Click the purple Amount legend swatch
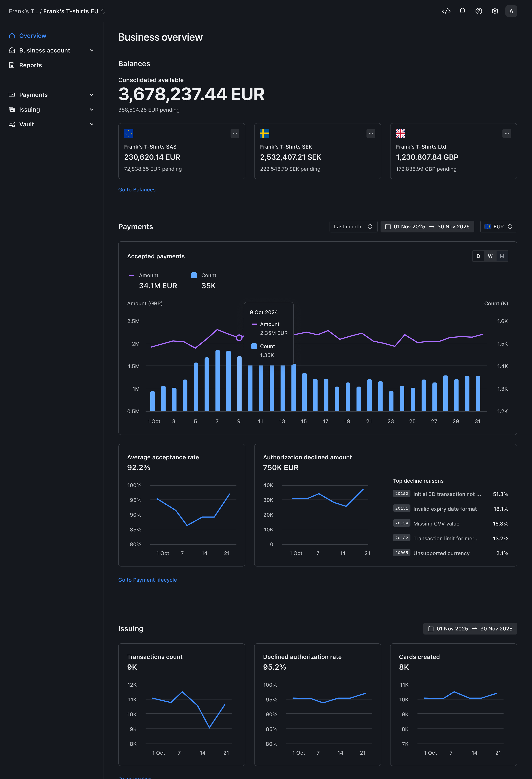The height and width of the screenshot is (779, 532). tap(131, 275)
